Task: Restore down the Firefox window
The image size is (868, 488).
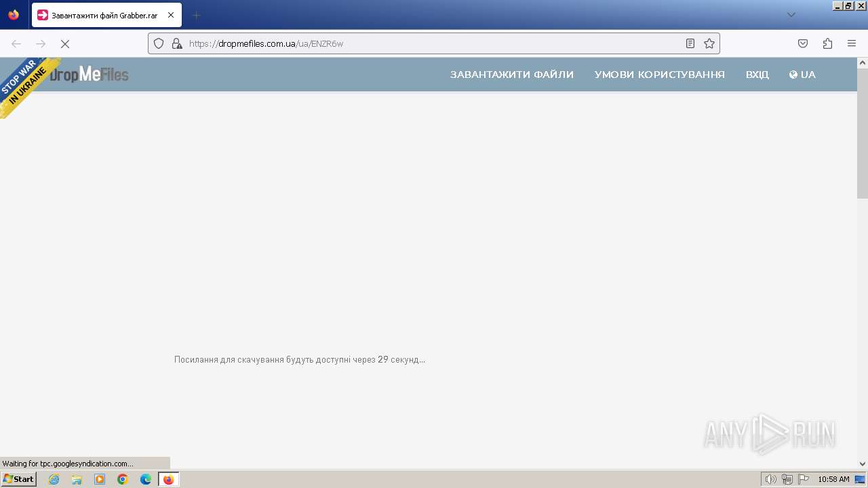Action: 849,5
